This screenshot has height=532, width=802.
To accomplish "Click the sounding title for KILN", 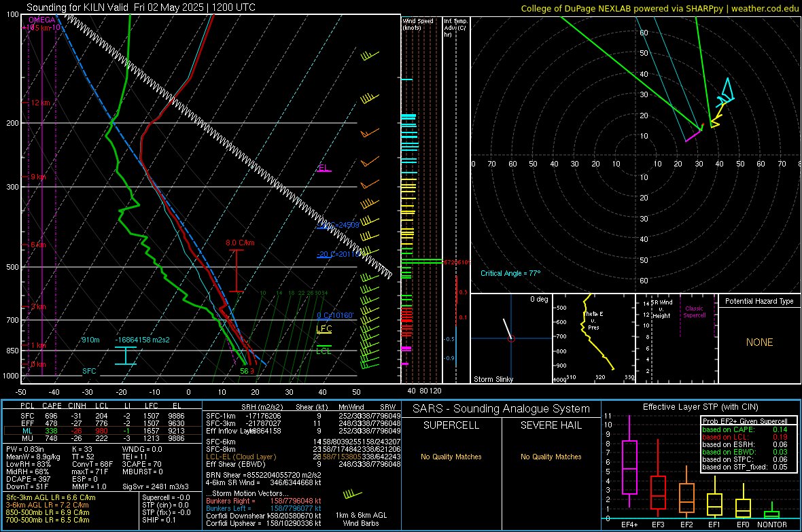I will point(141,7).
